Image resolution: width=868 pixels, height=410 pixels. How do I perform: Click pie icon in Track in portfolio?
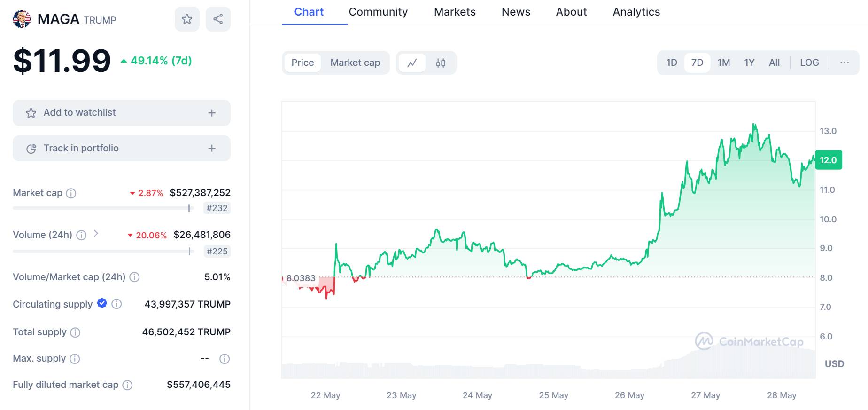point(31,149)
